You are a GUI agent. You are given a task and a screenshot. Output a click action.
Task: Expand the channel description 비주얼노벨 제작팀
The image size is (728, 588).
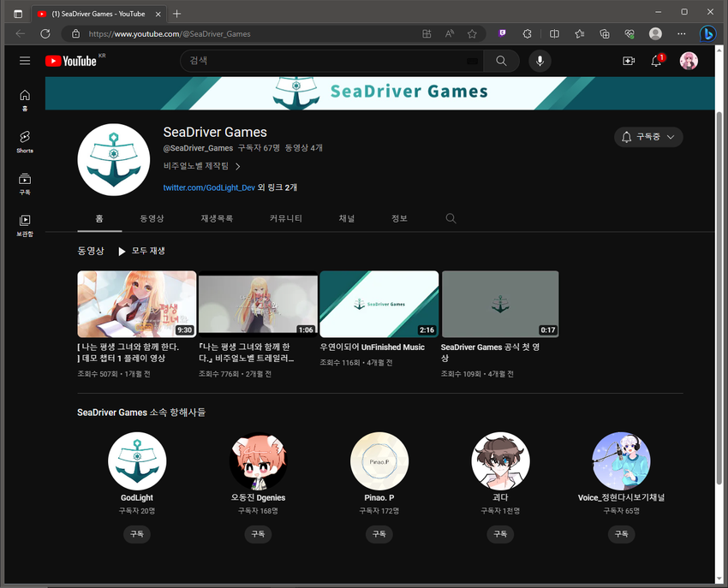tap(202, 166)
